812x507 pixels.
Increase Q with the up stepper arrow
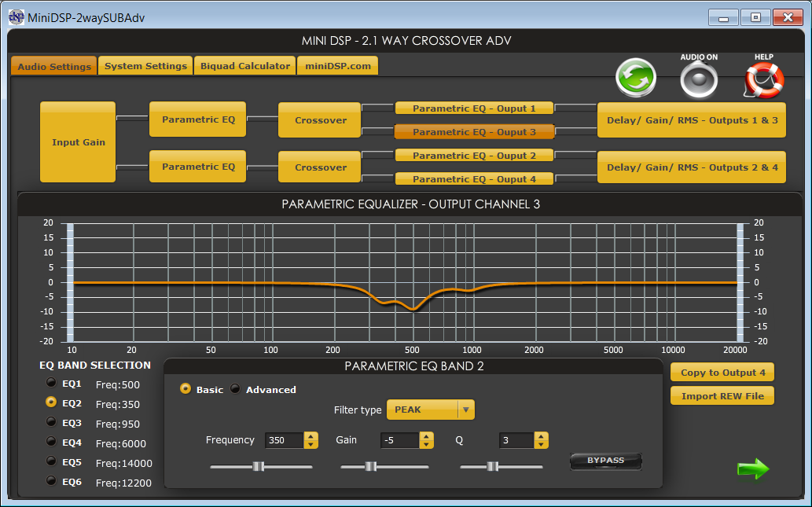click(541, 436)
